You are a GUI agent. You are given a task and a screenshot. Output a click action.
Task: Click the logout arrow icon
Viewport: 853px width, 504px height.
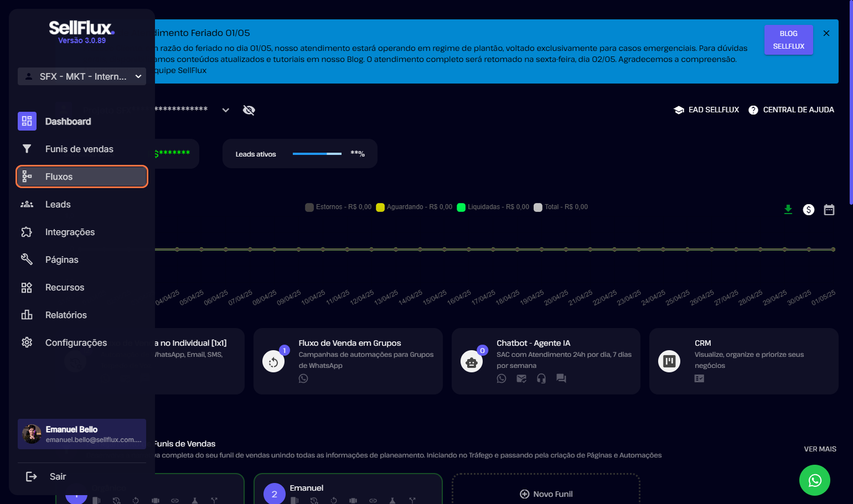click(32, 476)
